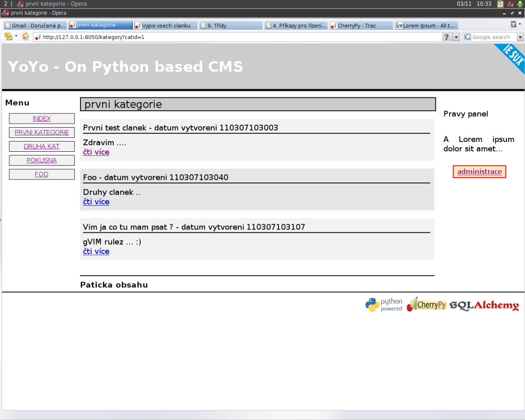
Task: Open the dropdown arrow beside new page icon
Action: (16, 36)
